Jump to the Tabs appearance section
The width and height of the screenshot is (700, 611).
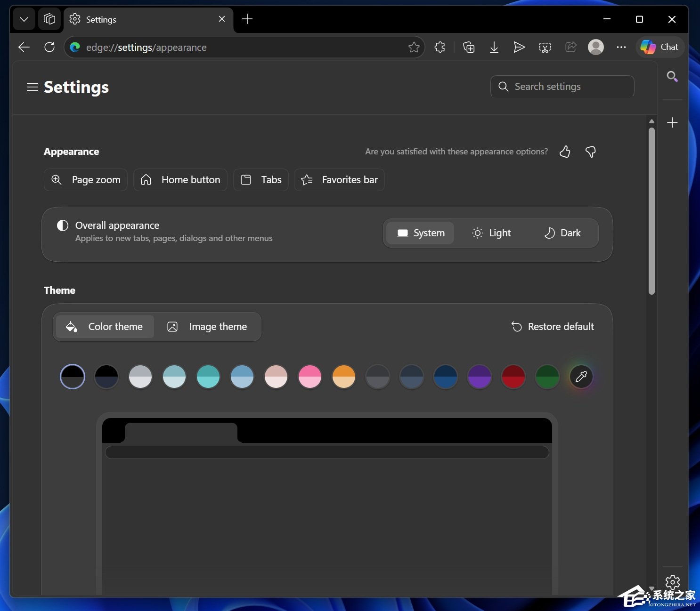click(261, 180)
